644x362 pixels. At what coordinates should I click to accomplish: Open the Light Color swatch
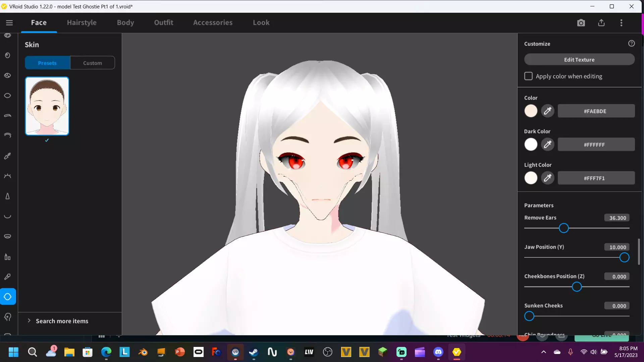(531, 178)
